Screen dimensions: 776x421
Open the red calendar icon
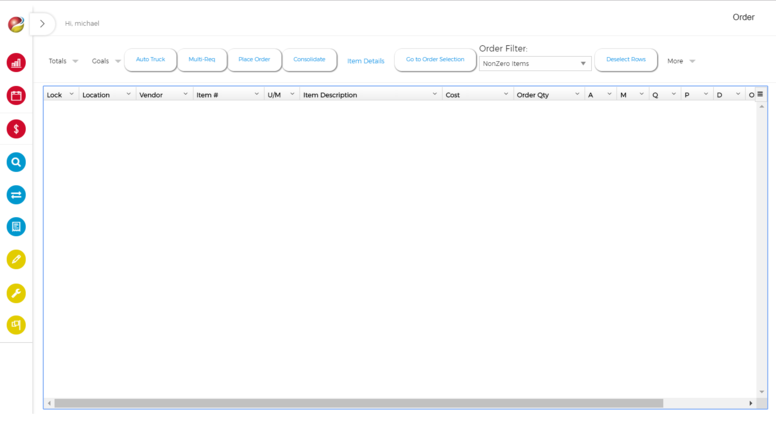[x=16, y=95]
